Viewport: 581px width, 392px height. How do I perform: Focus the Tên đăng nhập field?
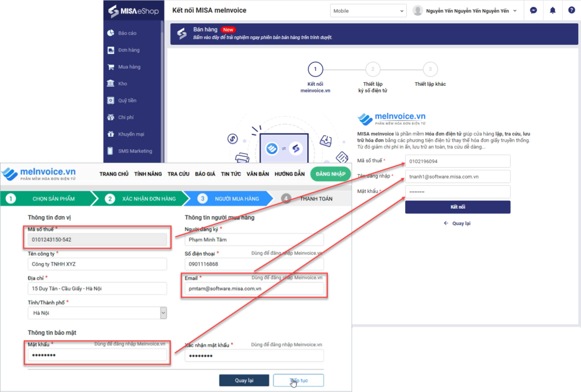pos(458,177)
